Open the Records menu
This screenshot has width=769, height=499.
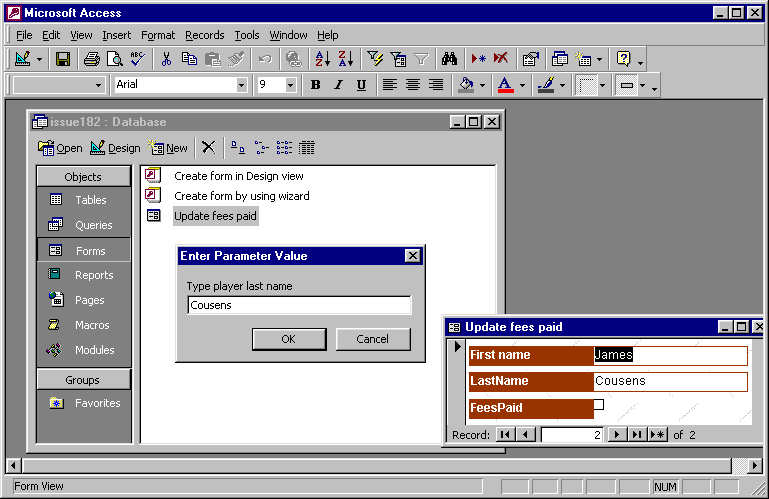[205, 35]
